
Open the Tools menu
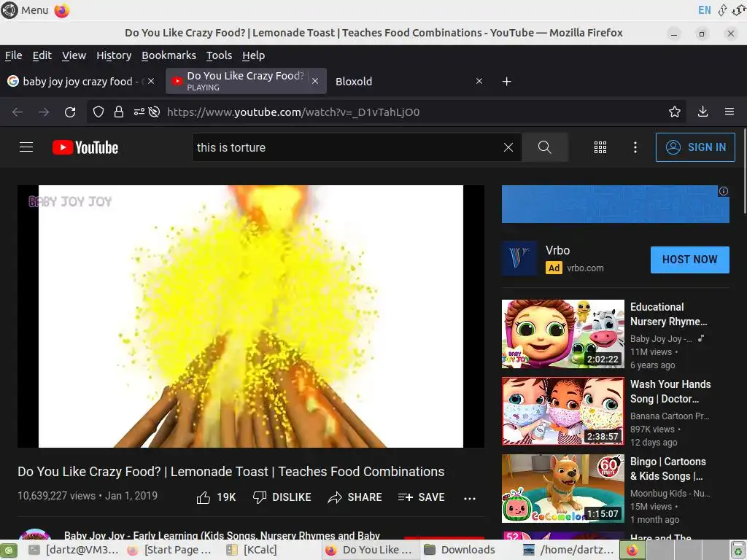coord(219,55)
